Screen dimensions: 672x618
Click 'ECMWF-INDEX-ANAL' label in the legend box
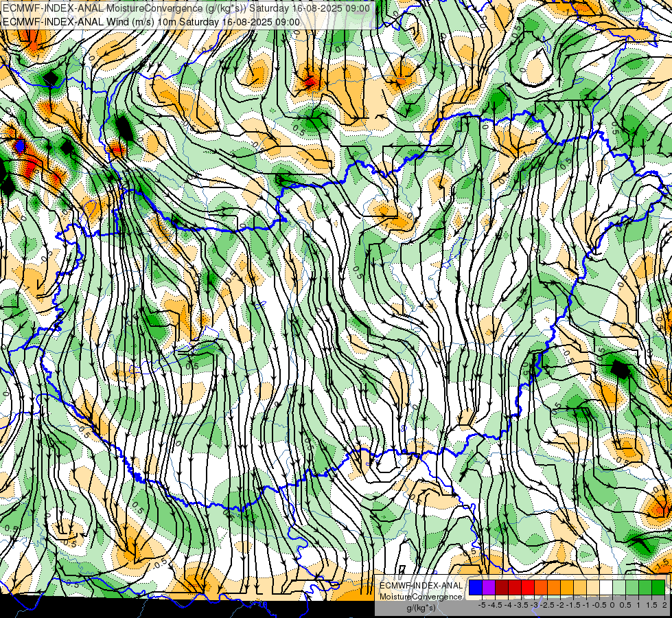(421, 586)
